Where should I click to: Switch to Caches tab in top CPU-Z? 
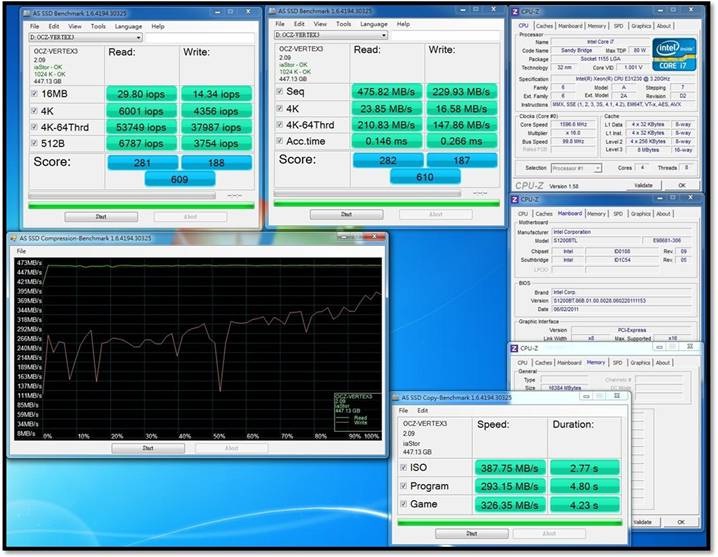coord(544,26)
